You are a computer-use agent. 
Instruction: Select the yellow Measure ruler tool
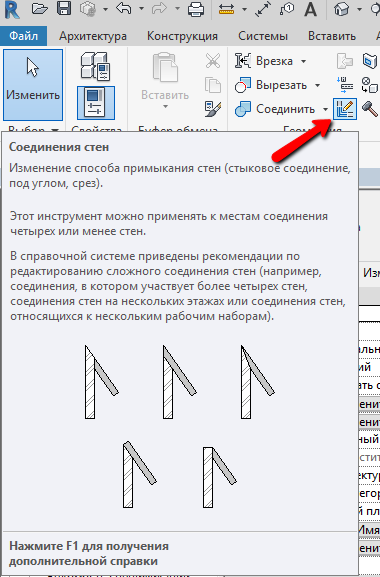[226, 10]
